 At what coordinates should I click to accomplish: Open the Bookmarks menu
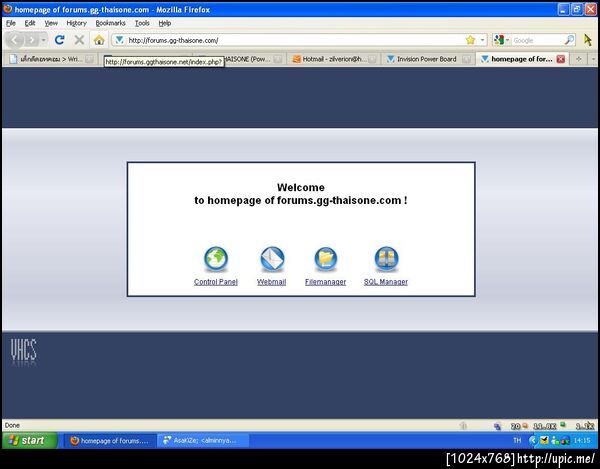110,23
